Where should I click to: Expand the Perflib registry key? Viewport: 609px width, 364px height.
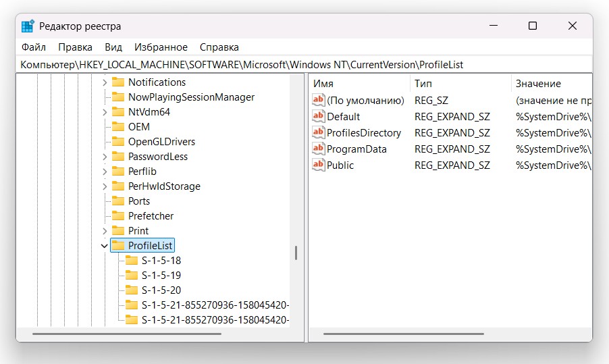pos(104,172)
